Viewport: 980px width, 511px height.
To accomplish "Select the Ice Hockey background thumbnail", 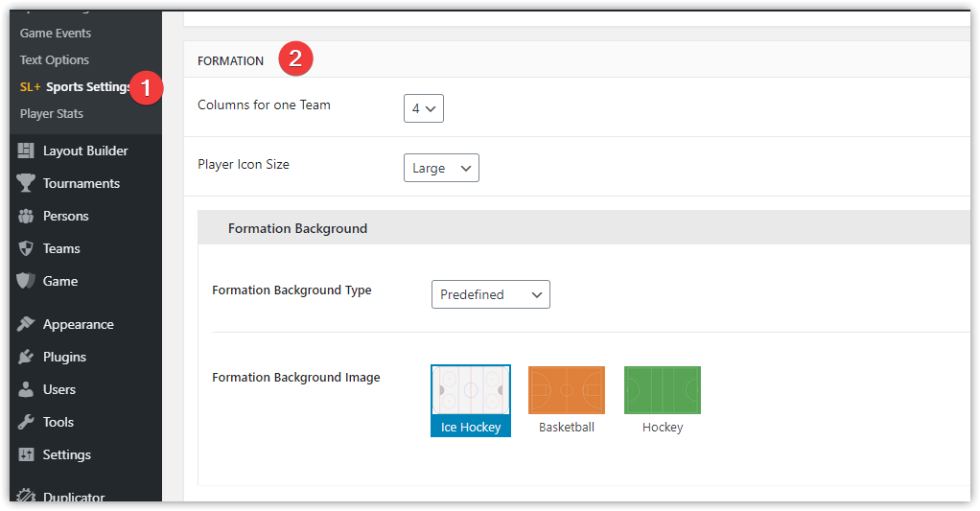I will (471, 390).
